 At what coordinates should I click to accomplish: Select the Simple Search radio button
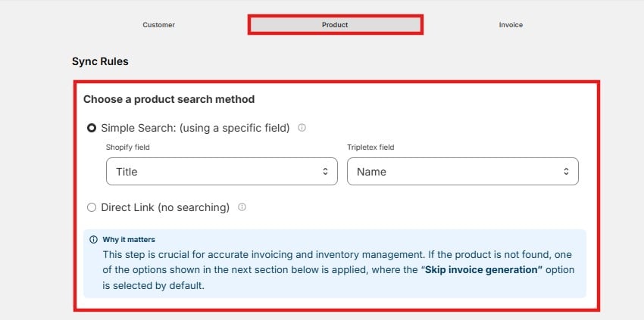[92, 128]
